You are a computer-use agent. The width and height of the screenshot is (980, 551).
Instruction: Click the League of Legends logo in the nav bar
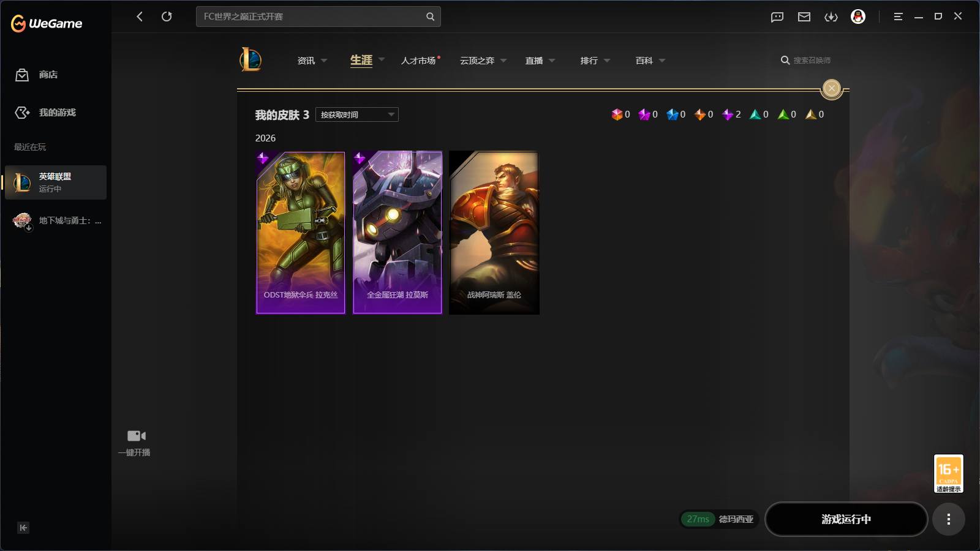click(x=251, y=59)
